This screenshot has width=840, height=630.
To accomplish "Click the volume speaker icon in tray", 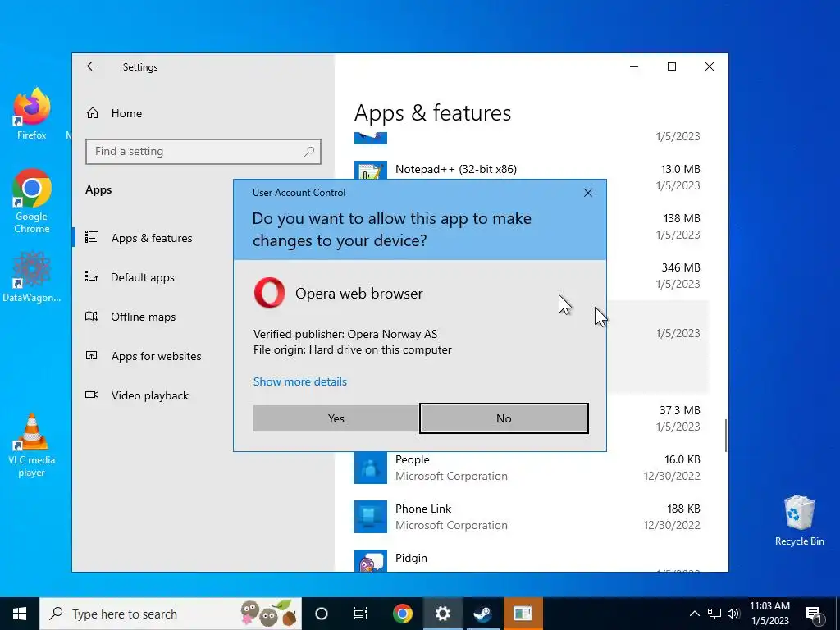I will [x=733, y=614].
